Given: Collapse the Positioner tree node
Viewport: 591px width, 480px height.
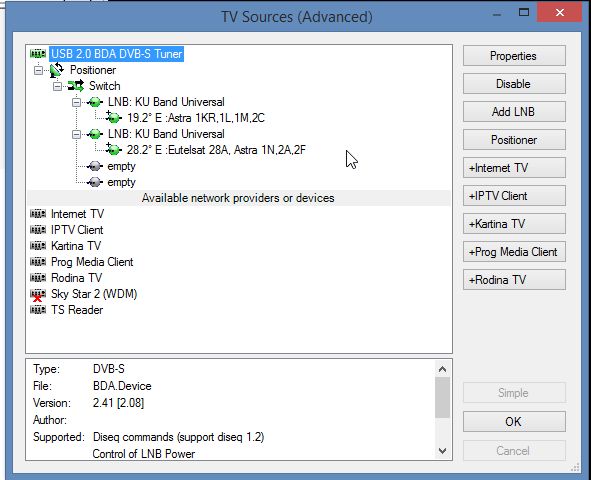Looking at the screenshot, I should (38, 70).
